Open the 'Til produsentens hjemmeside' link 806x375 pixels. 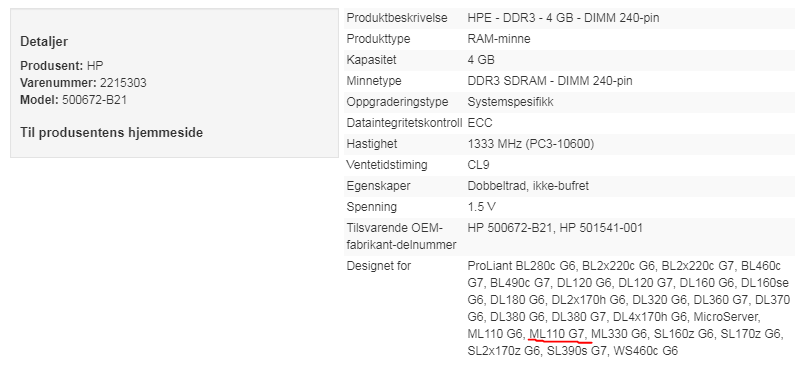coord(112,133)
